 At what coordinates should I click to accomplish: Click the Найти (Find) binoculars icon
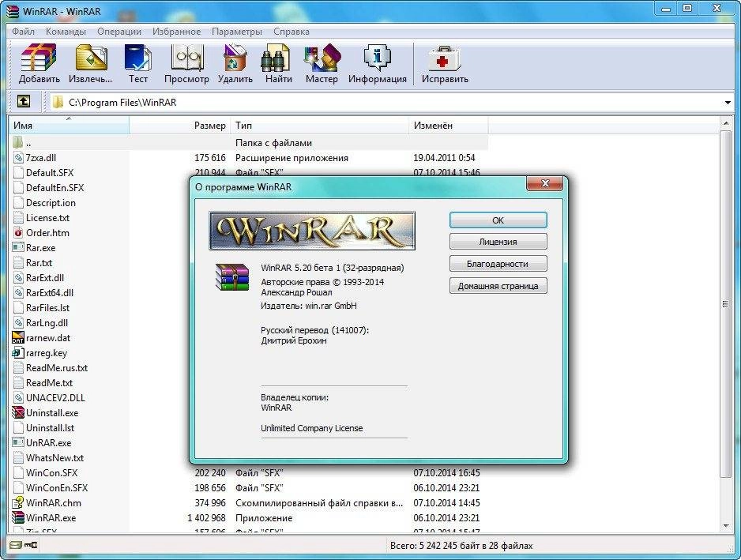276,58
